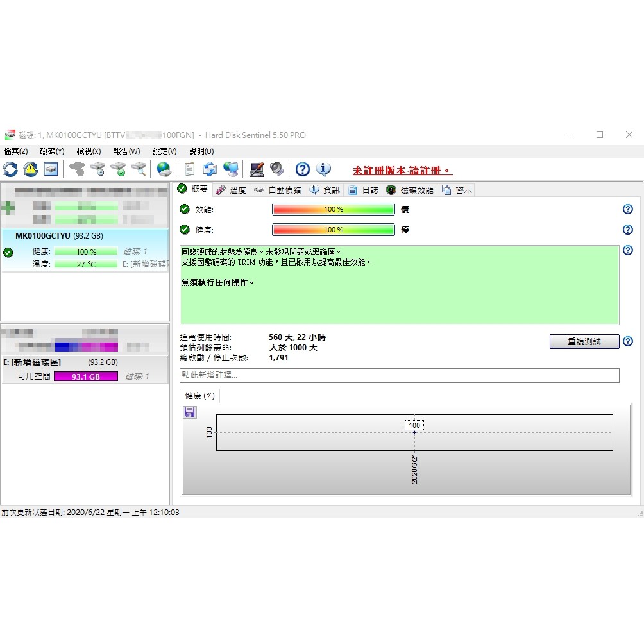Screen dimensions: 644x644
Task: Select the 健康 (%) chart tab
Action: coord(200,396)
